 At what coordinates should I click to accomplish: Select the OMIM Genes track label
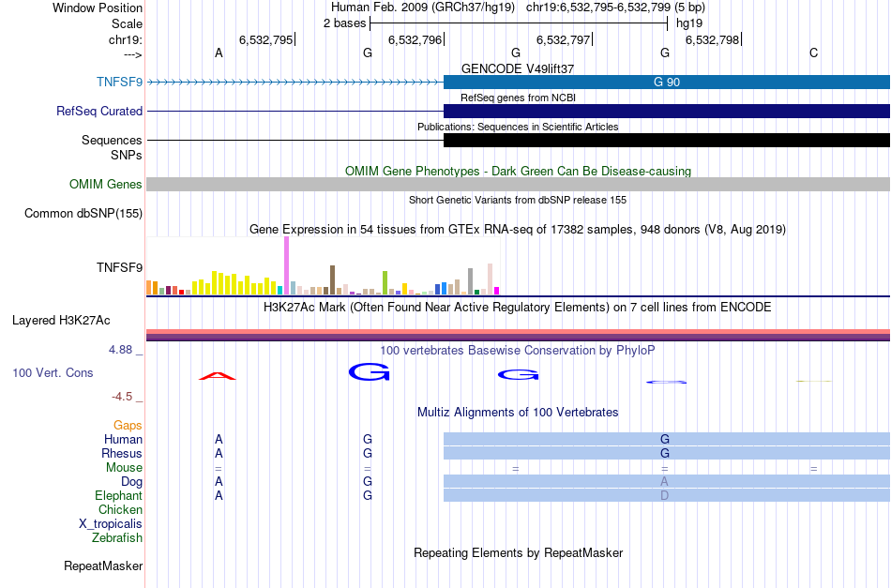(106, 184)
